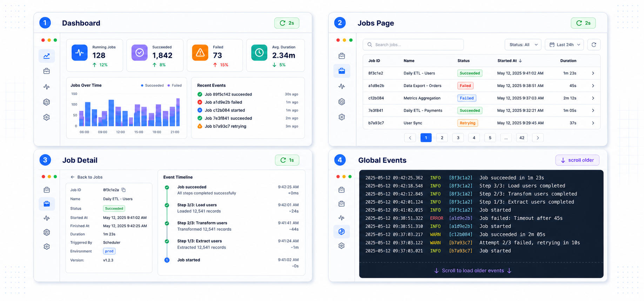
Task: Go to page 3 in jobs pagination
Action: click(458, 138)
